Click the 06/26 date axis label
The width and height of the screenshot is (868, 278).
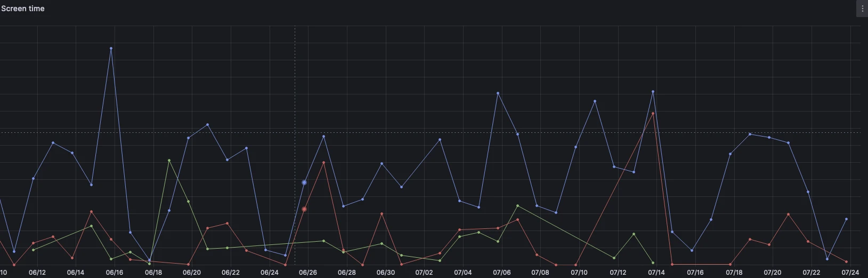coord(308,272)
